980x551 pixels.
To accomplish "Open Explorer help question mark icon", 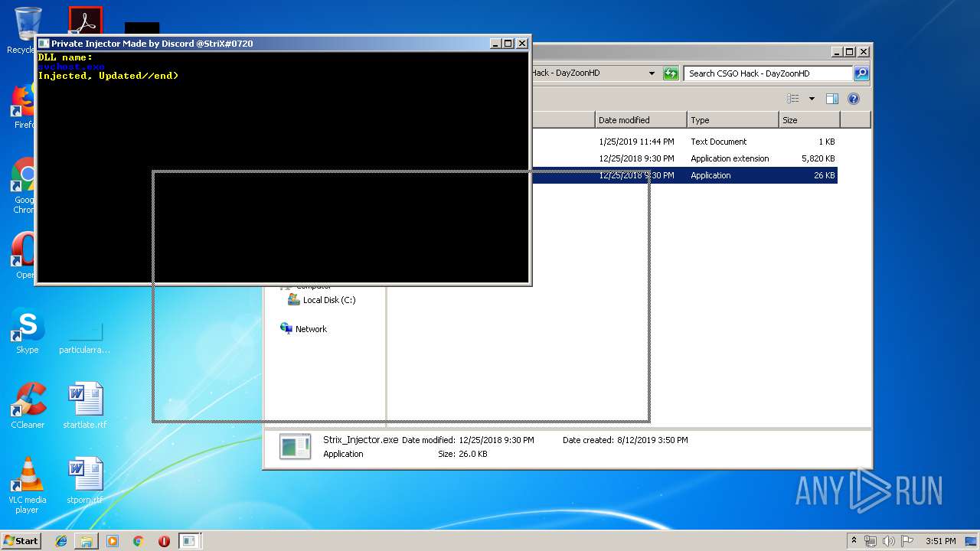I will 854,99.
